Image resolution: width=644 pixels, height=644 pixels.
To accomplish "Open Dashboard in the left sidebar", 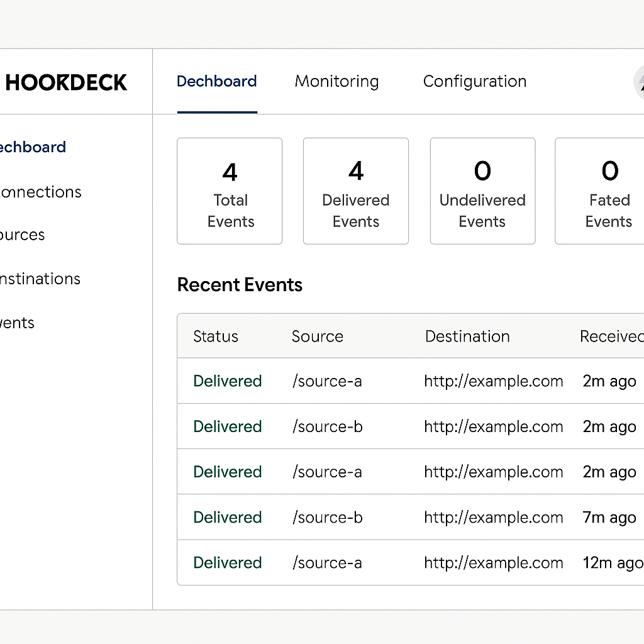I will [x=33, y=147].
